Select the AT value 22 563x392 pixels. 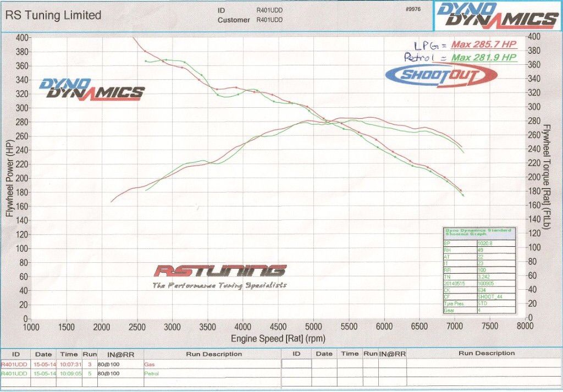(496, 257)
